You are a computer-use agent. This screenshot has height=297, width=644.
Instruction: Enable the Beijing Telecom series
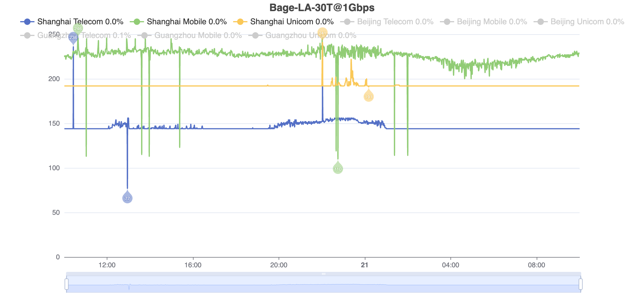(x=387, y=22)
